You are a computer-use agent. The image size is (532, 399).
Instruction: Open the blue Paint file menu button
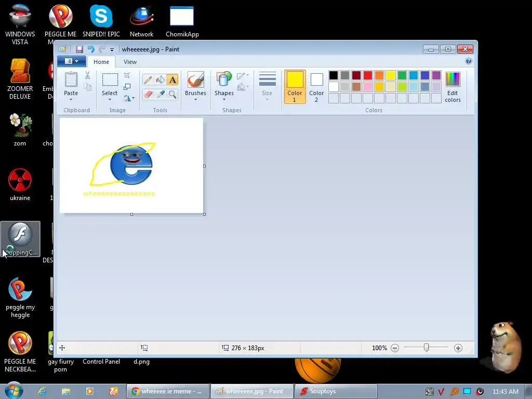pos(71,61)
